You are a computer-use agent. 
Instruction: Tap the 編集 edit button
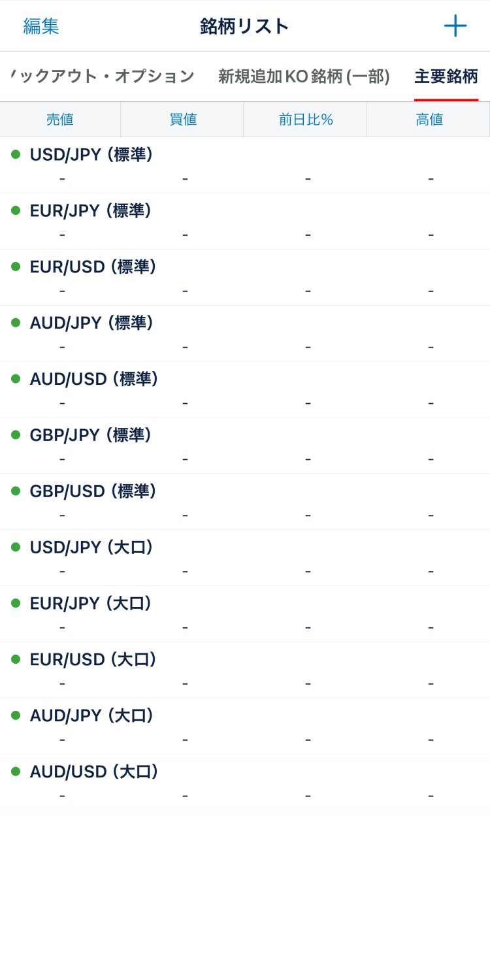pyautogui.click(x=41, y=26)
